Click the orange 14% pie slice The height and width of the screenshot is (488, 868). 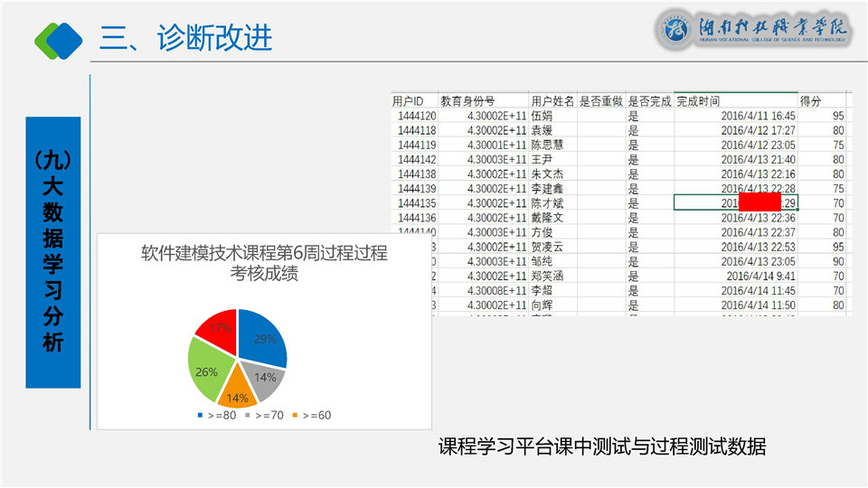(237, 390)
